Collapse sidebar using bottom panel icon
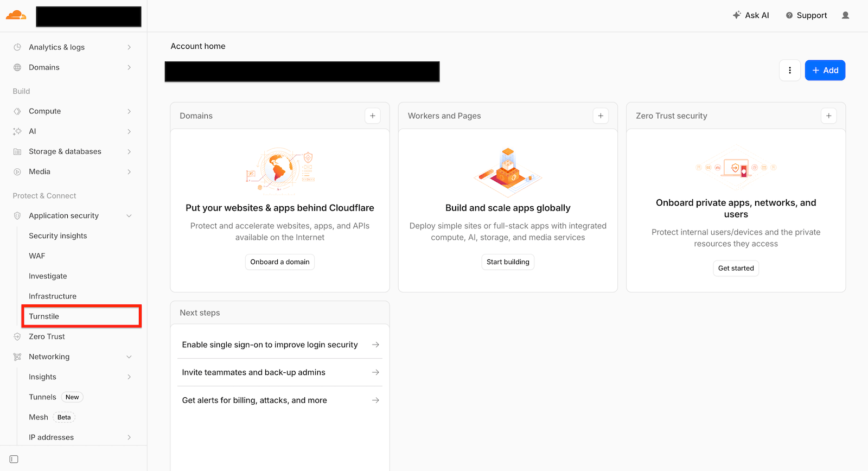 pyautogui.click(x=14, y=459)
